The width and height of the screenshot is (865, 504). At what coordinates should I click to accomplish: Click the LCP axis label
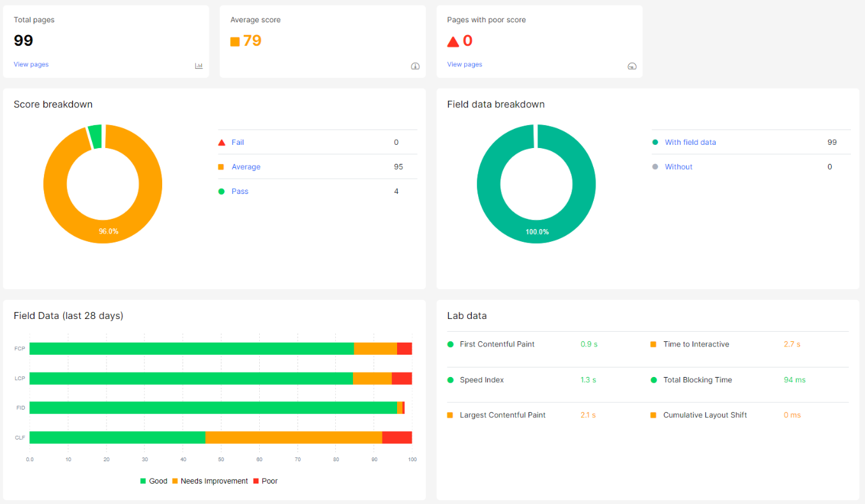click(20, 378)
